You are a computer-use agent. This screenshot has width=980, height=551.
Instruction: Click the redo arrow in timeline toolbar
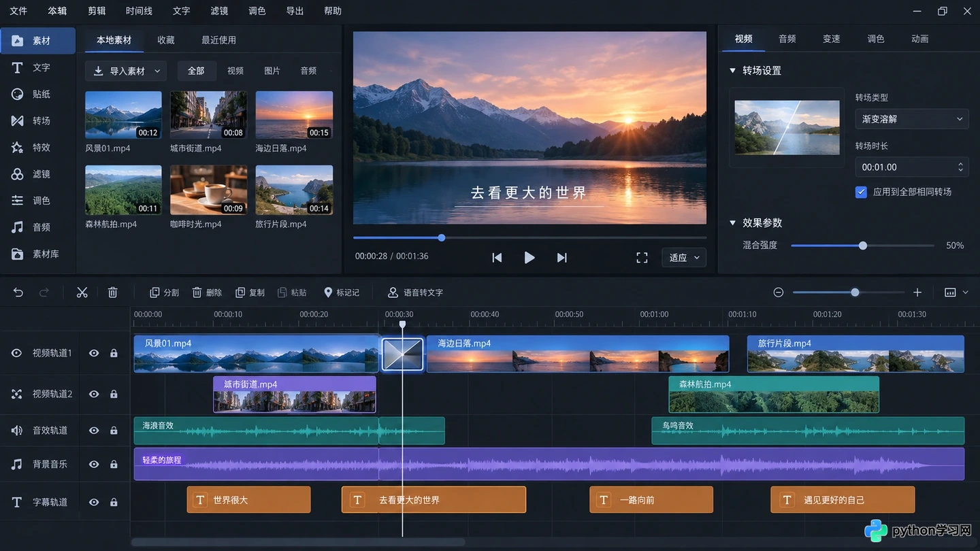[44, 293]
